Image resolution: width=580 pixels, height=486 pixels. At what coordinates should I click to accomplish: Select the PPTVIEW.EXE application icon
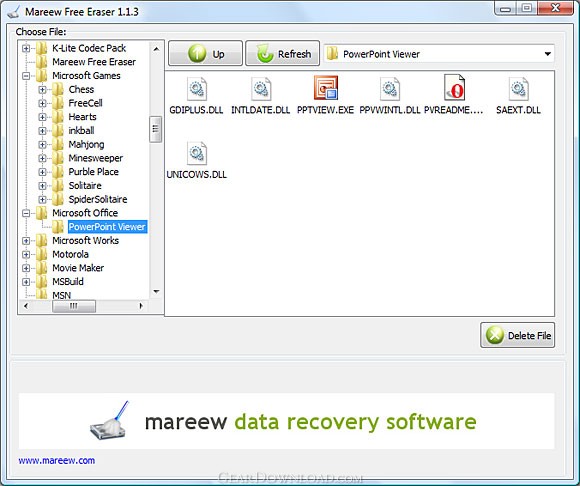pos(326,88)
